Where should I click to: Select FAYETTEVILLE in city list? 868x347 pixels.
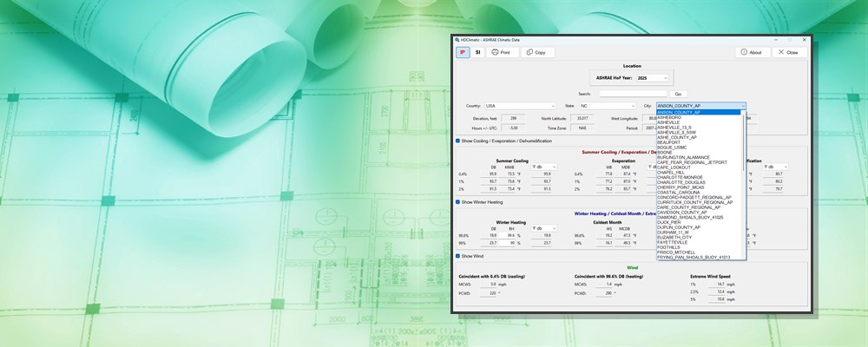pos(698,242)
